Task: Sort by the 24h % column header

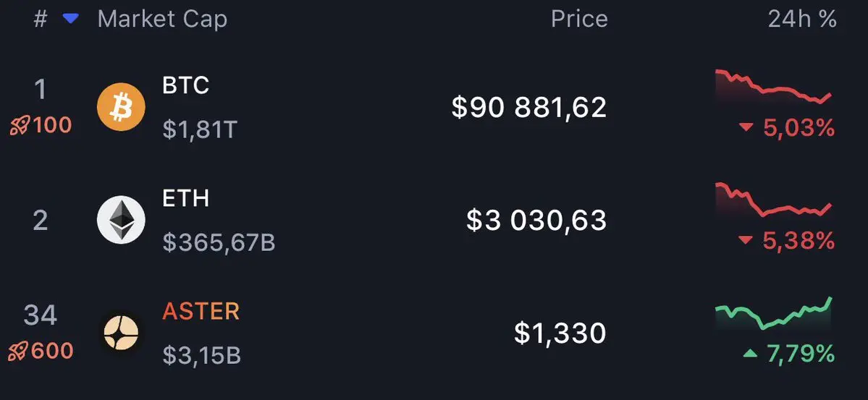Action: click(802, 20)
